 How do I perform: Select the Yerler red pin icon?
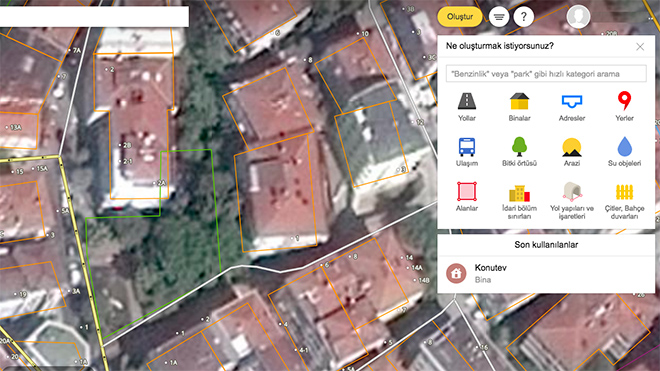[x=624, y=101]
